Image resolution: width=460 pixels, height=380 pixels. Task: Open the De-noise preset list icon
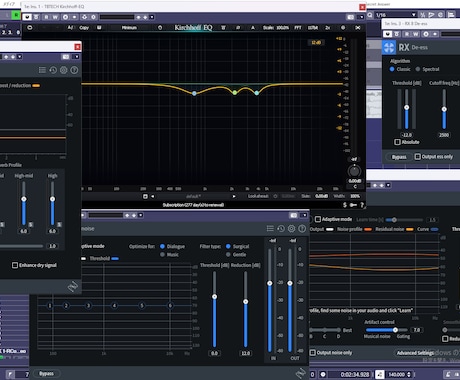coord(270,229)
